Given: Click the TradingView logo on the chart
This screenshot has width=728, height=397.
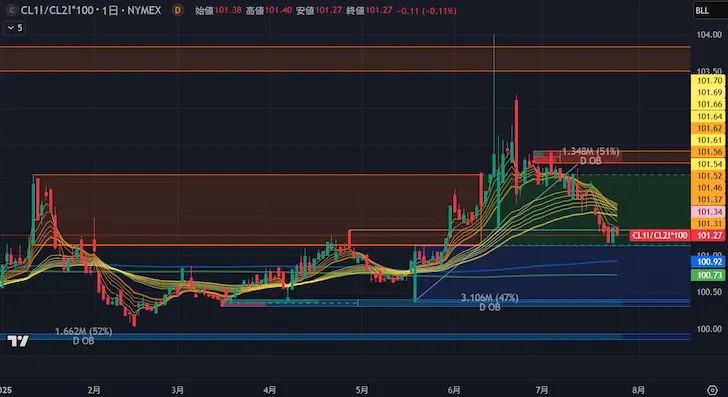Looking at the screenshot, I should coord(18,341).
